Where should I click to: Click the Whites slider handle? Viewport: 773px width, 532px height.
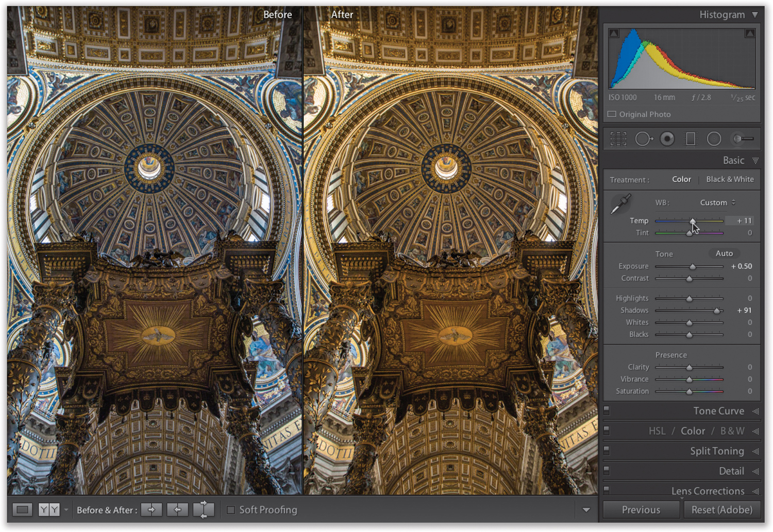click(x=690, y=323)
